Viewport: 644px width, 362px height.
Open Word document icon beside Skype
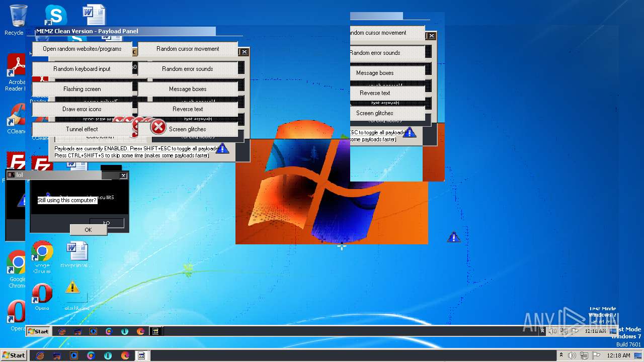point(94,15)
